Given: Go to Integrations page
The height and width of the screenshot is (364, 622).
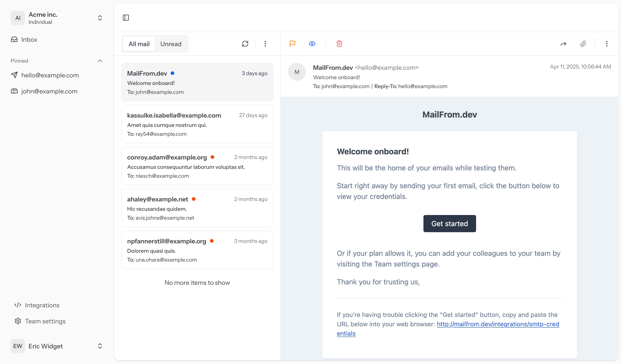Looking at the screenshot, I should (x=42, y=305).
